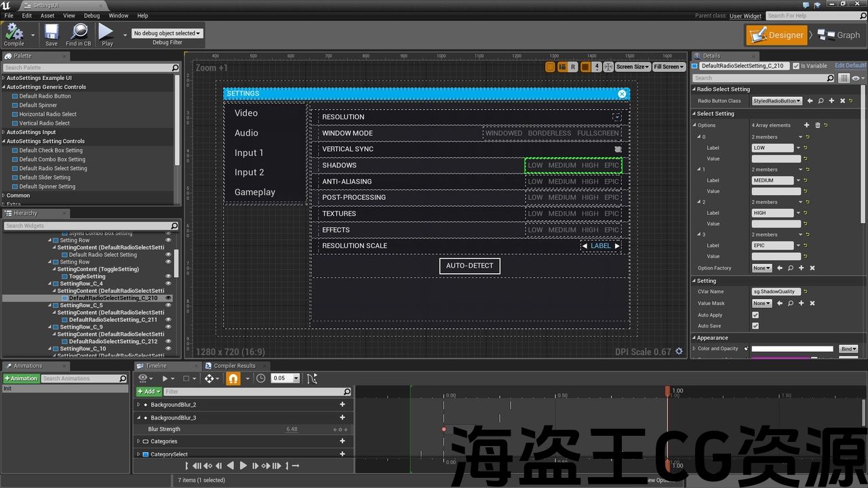
Task: Uncheck the Auto Save checkbox
Action: tap(755, 326)
